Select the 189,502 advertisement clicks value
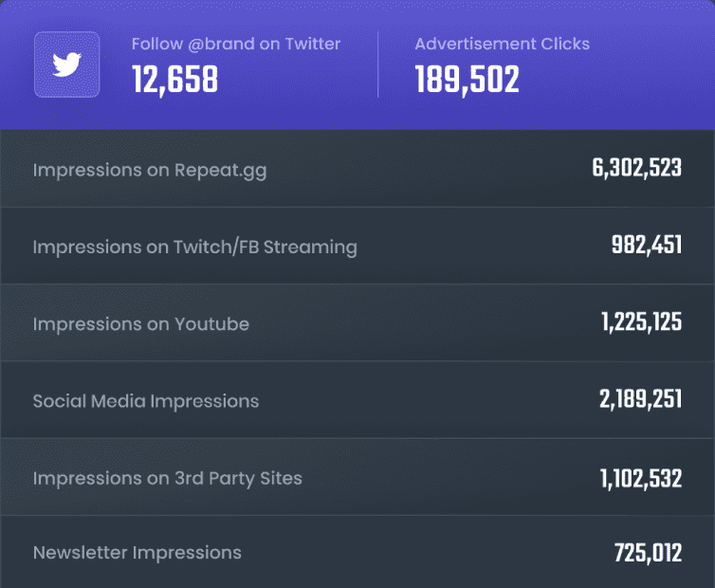The width and height of the screenshot is (715, 588). [x=467, y=81]
